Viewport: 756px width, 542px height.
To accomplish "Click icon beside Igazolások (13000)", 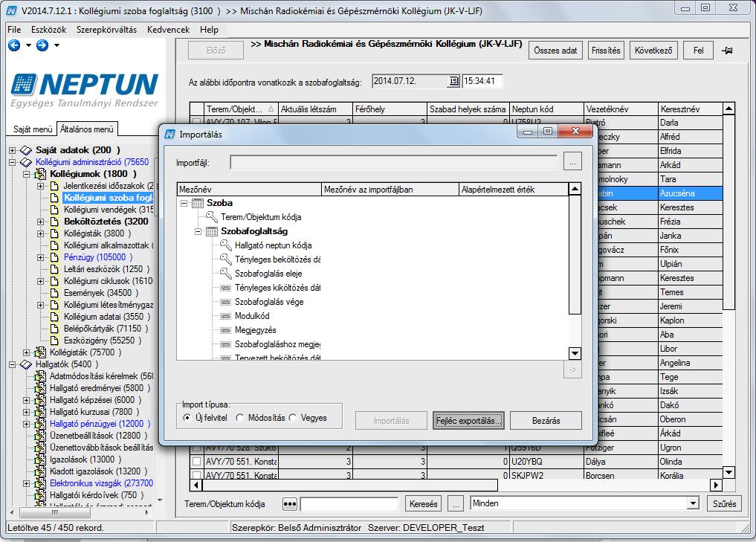I will [x=40, y=459].
